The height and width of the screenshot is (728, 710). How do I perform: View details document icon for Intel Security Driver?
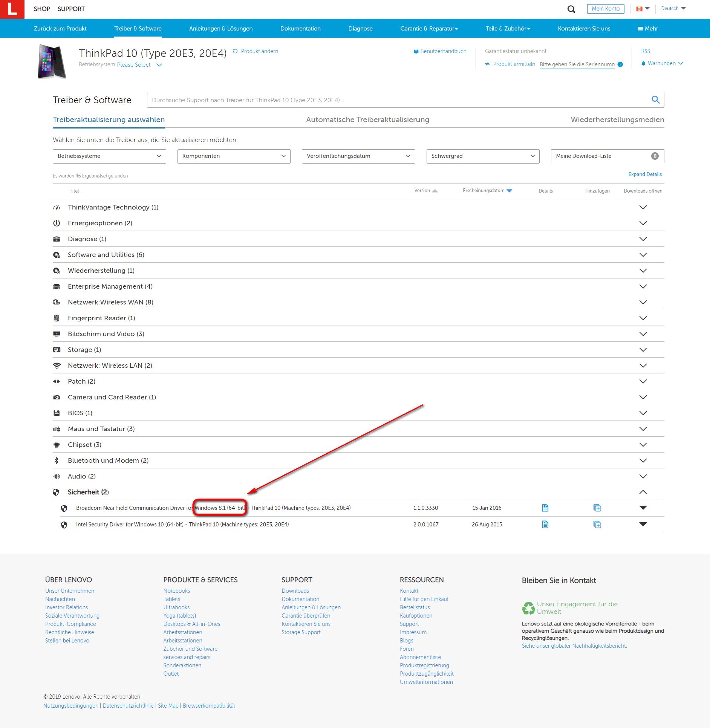(x=545, y=525)
